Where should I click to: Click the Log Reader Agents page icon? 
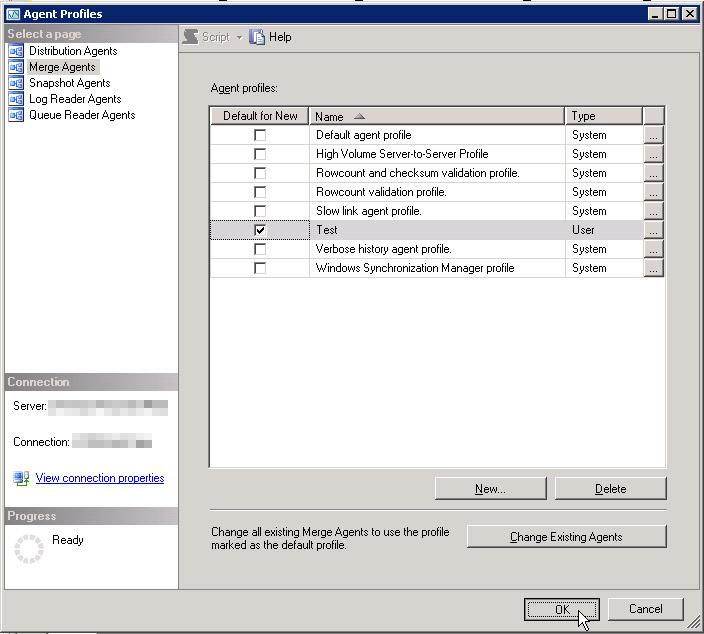coord(16,99)
